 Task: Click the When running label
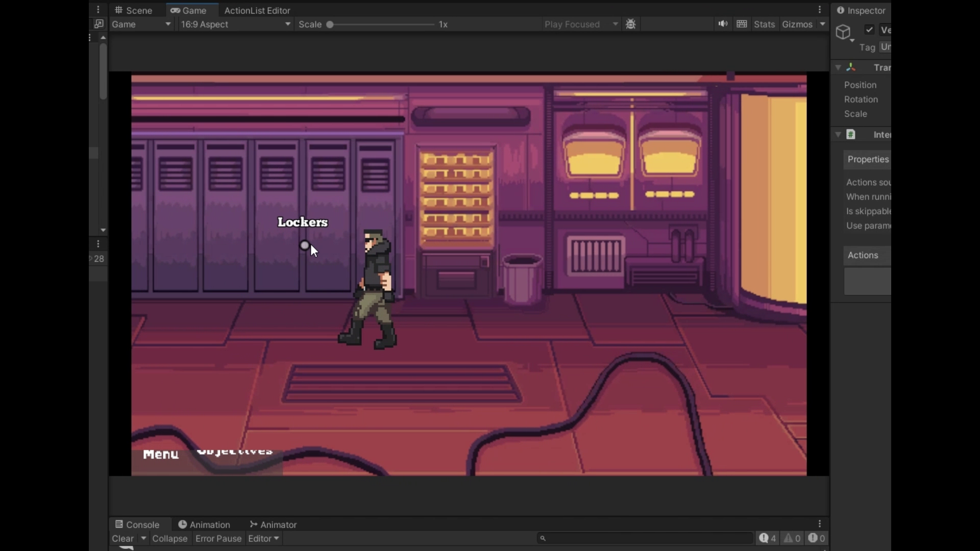pyautogui.click(x=868, y=197)
